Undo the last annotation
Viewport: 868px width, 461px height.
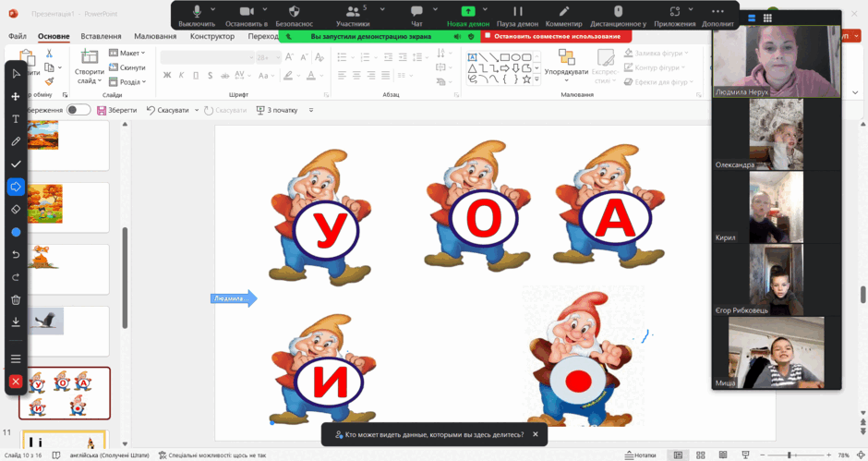pyautogui.click(x=16, y=254)
